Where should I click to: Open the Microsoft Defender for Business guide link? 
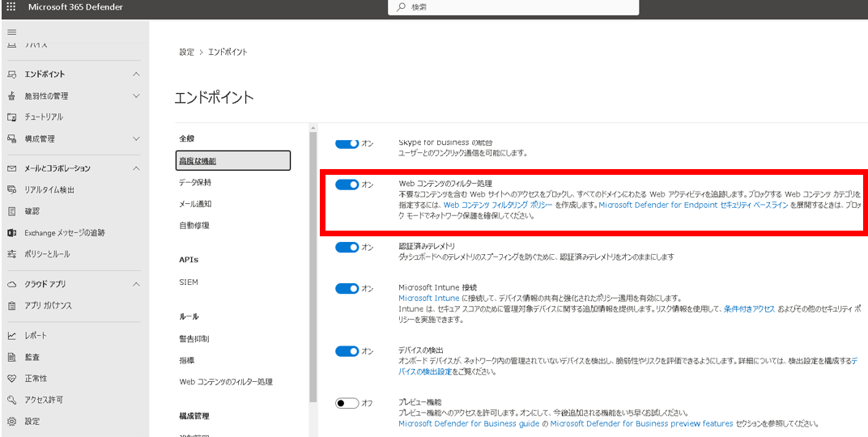tap(469, 424)
